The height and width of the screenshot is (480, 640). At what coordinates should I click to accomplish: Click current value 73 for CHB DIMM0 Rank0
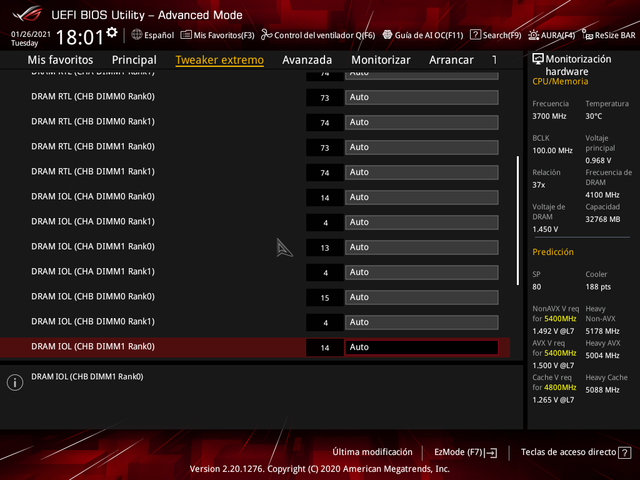(x=325, y=98)
